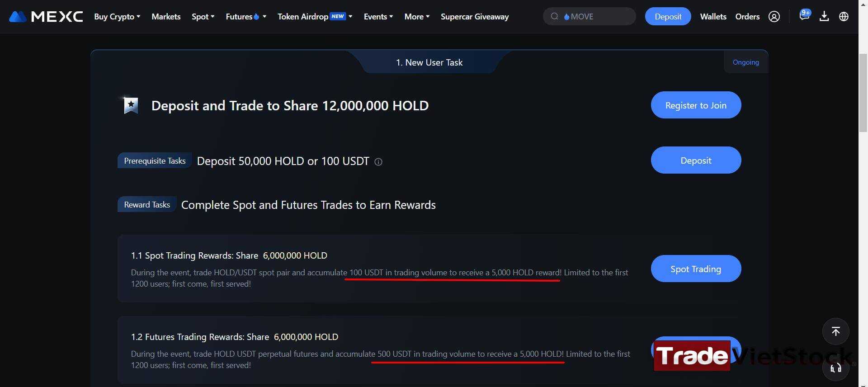
Task: Focus the MOVE search field
Action: [x=589, y=17]
